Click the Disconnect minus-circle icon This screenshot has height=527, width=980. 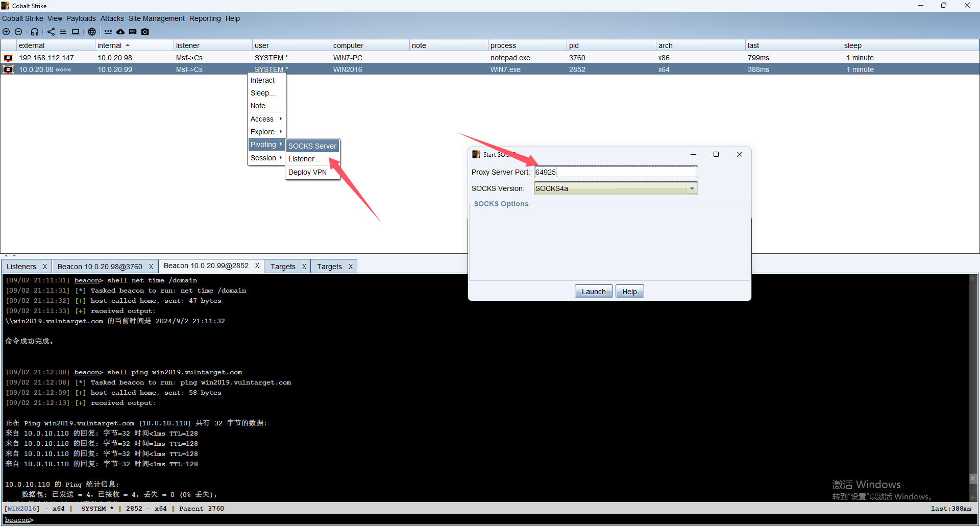pos(18,32)
